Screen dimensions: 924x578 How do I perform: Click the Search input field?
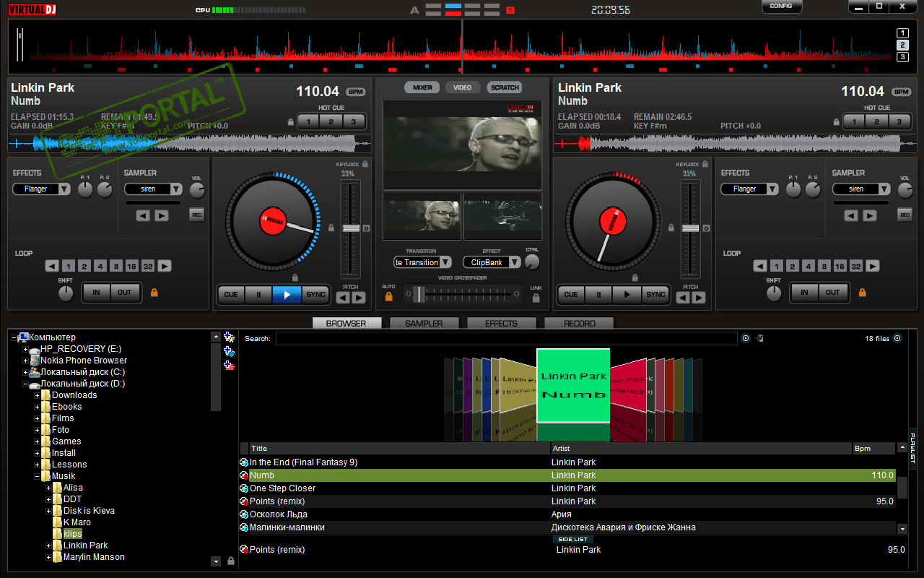click(x=506, y=338)
